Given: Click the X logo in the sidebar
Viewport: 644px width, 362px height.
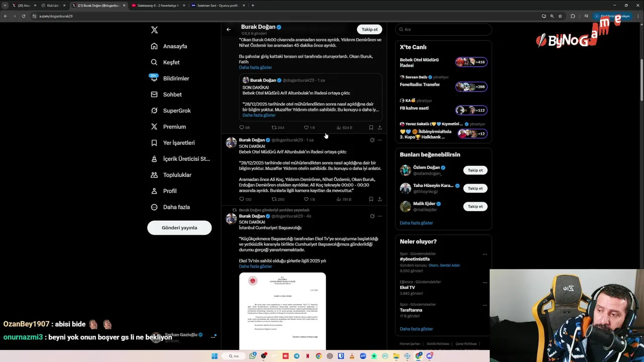Looking at the screenshot, I should tap(154, 30).
